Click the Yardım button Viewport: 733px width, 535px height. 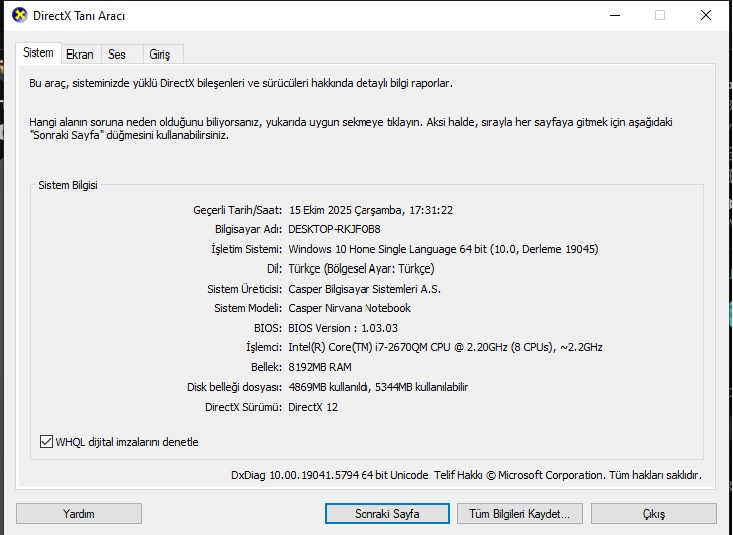79,513
